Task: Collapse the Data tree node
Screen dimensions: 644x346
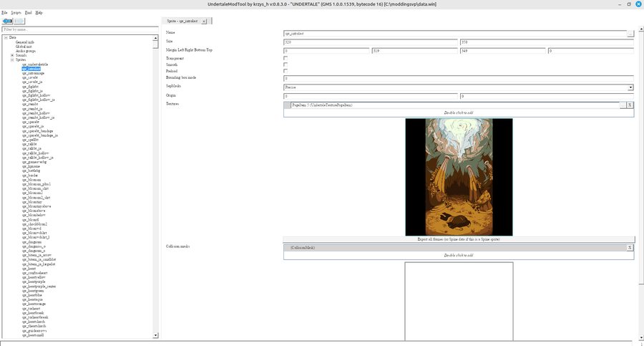Action: [x=6, y=37]
